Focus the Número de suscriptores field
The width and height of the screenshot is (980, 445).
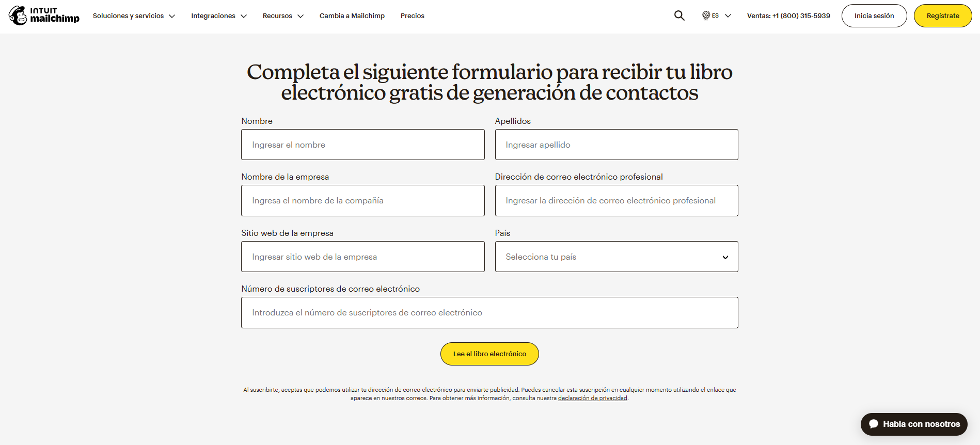click(489, 312)
